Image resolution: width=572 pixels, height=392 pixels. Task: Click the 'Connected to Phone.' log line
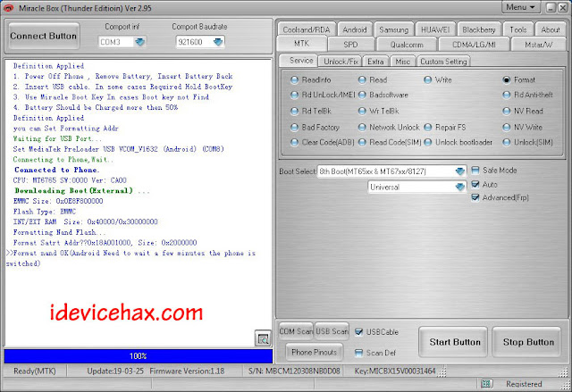(x=57, y=170)
